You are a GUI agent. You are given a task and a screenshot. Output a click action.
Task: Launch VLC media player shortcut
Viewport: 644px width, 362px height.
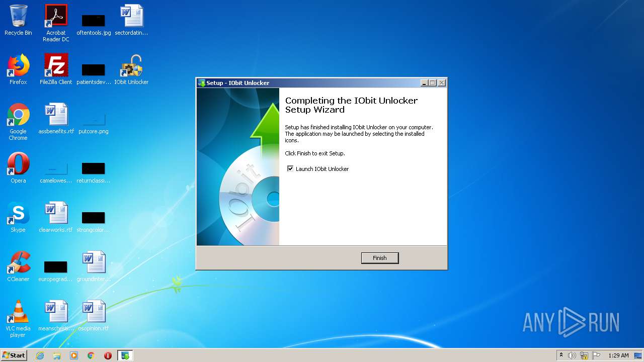pos(18,319)
